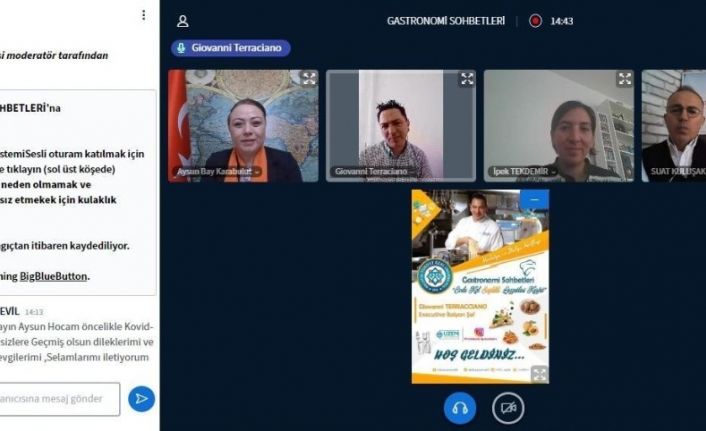This screenshot has height=431, width=706.
Task: Click the GASTRONOMİ SOHBETLERİ meeting title
Action: pyautogui.click(x=446, y=20)
